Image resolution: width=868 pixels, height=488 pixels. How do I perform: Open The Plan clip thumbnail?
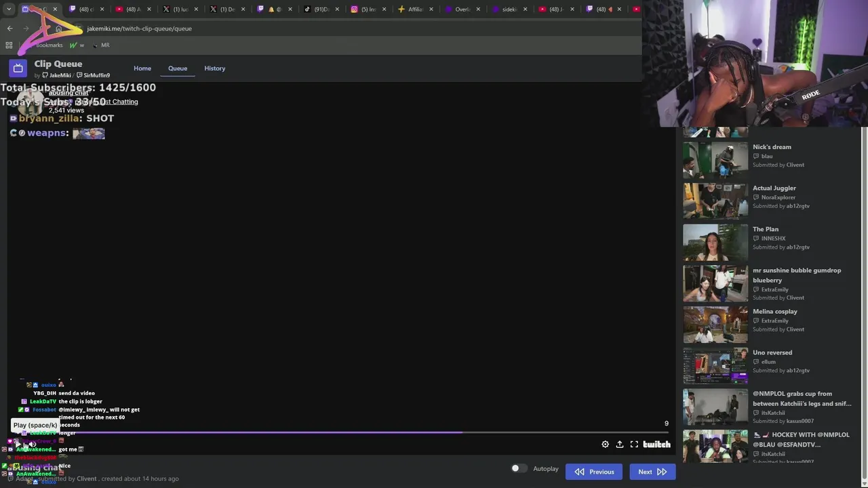pyautogui.click(x=715, y=242)
